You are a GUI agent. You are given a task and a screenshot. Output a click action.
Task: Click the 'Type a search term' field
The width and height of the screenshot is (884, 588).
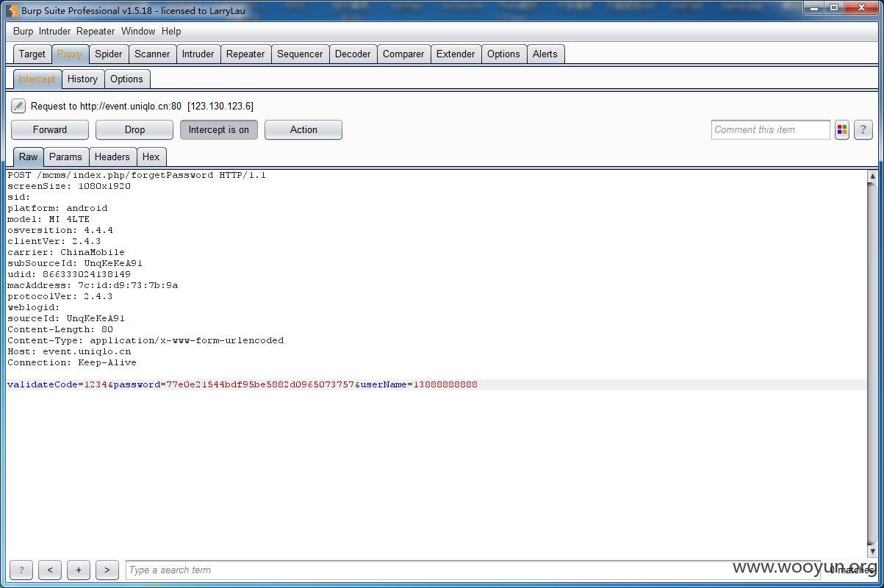(474, 570)
